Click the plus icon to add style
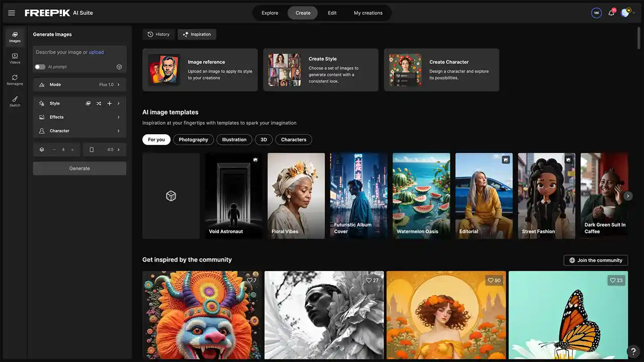The image size is (644, 362). point(109,104)
